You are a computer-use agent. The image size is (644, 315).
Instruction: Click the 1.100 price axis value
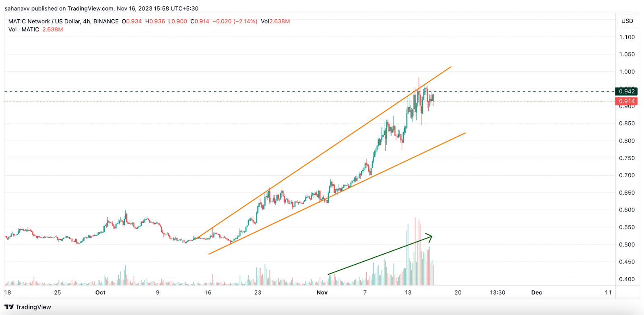(x=627, y=37)
